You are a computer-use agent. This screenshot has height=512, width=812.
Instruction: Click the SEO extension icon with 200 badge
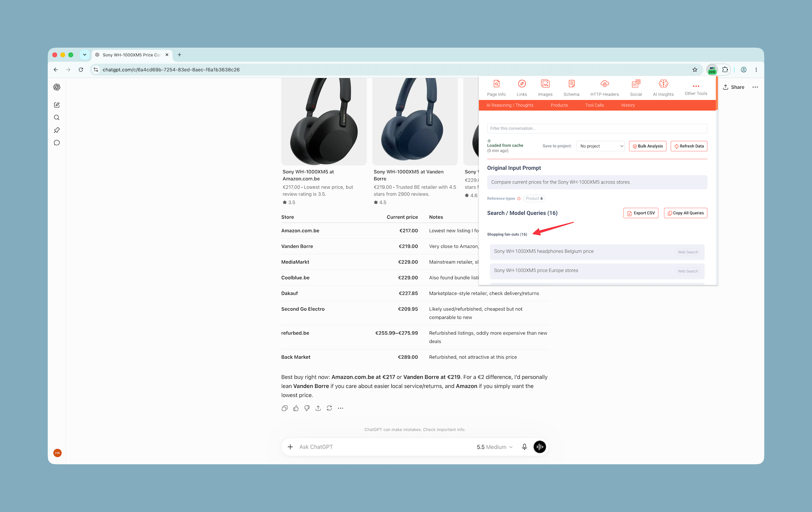[712, 70]
